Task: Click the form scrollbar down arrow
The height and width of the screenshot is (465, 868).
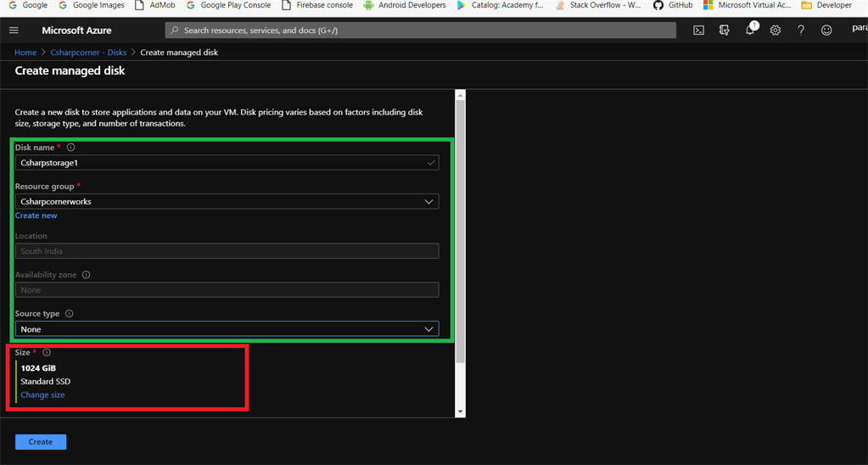Action: click(460, 412)
